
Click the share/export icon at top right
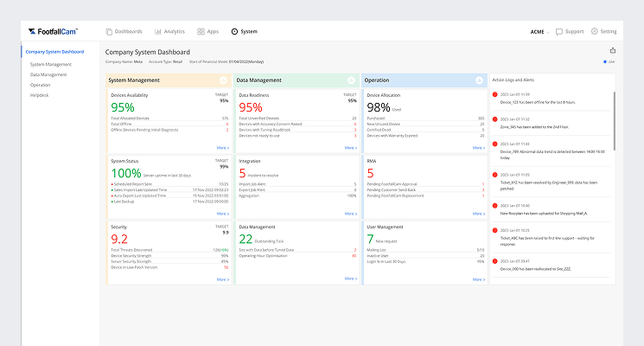click(x=613, y=51)
